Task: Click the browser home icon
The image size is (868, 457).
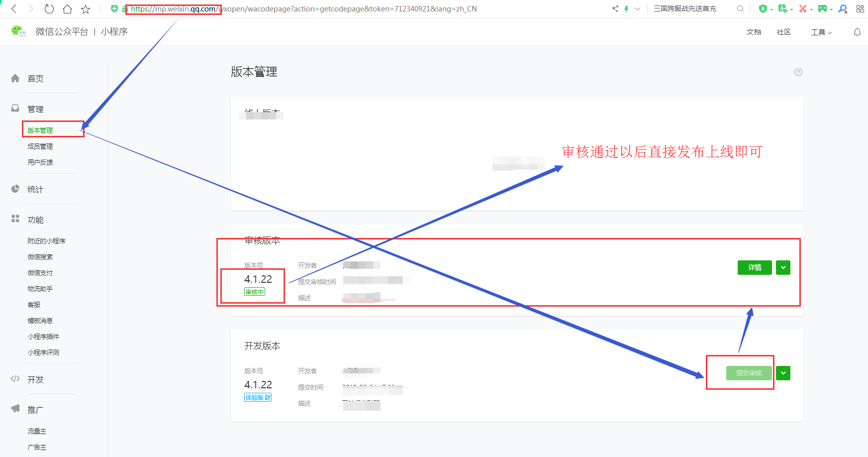Action: (67, 9)
